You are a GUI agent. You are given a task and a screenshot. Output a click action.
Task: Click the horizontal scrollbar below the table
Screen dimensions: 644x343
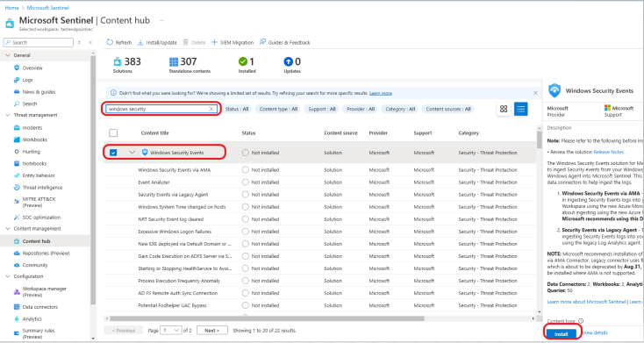[x=267, y=318]
